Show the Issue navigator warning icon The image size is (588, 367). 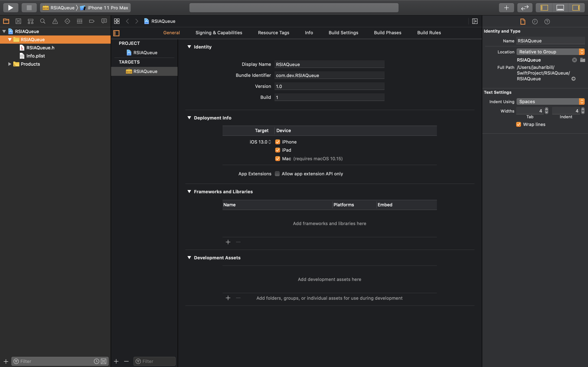55,21
